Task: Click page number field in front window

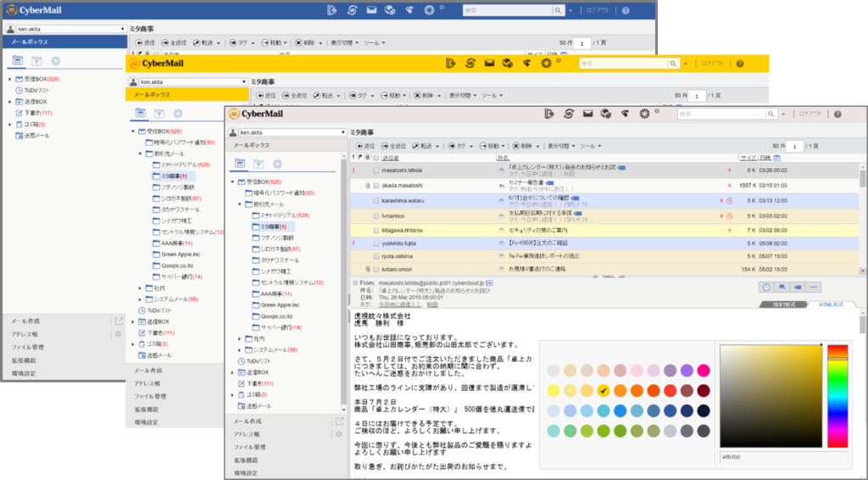Action: pyautogui.click(x=795, y=147)
